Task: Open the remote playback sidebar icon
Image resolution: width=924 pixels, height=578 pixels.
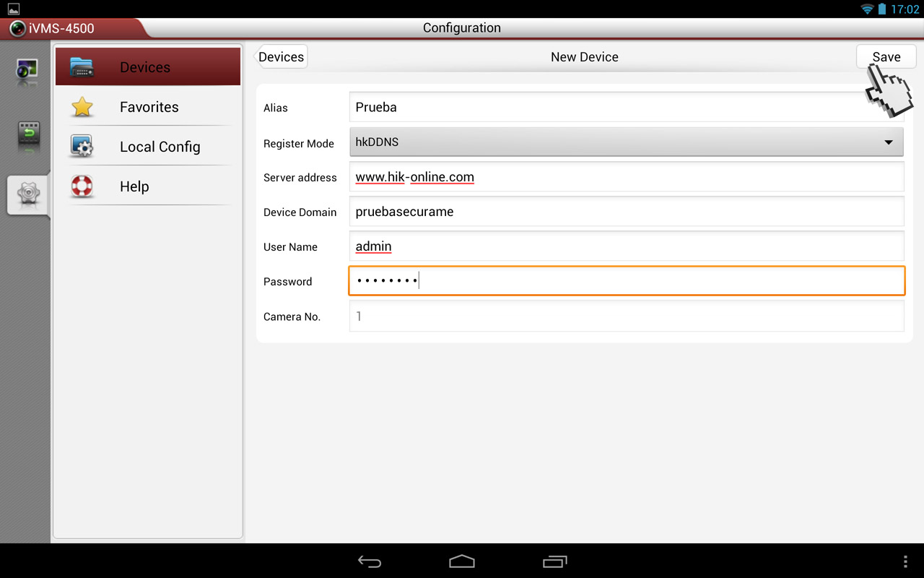Action: pos(27,134)
